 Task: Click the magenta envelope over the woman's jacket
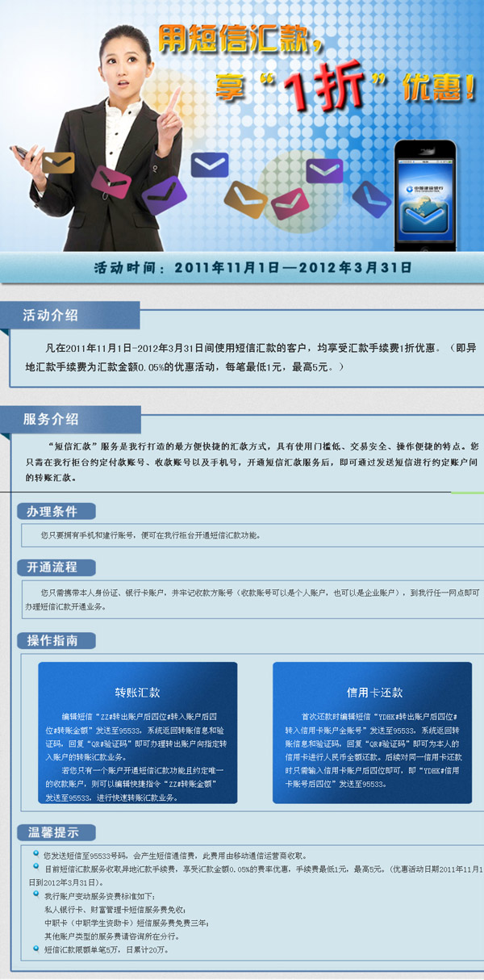(111, 179)
